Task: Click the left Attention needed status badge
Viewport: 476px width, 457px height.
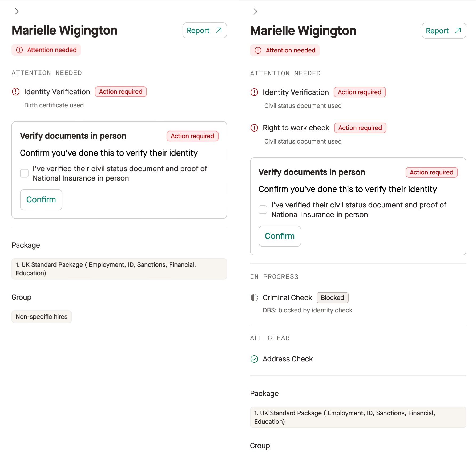Action: [x=46, y=50]
